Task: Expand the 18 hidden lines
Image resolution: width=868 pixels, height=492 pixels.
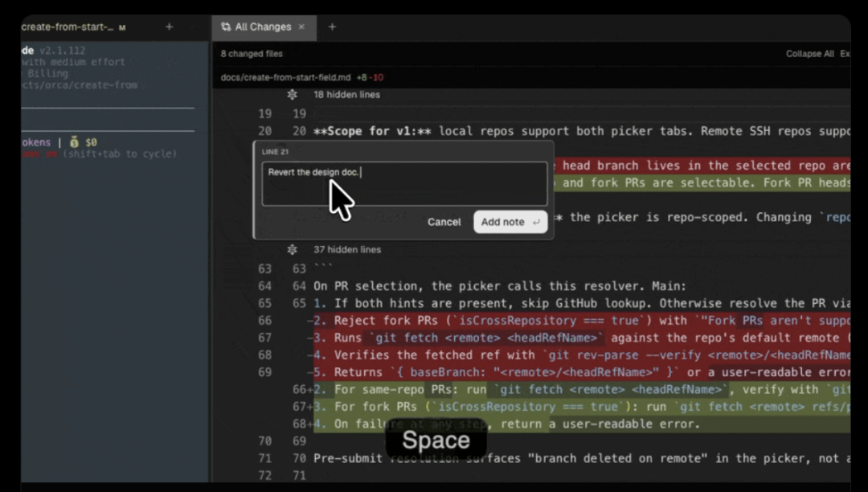Action: pyautogui.click(x=292, y=95)
